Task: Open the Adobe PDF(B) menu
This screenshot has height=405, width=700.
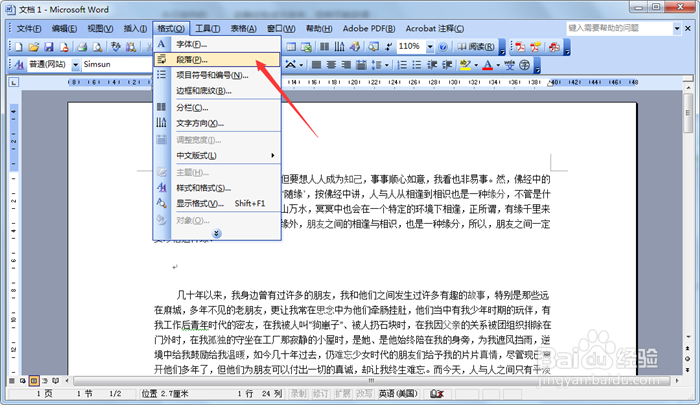Action: coord(369,29)
